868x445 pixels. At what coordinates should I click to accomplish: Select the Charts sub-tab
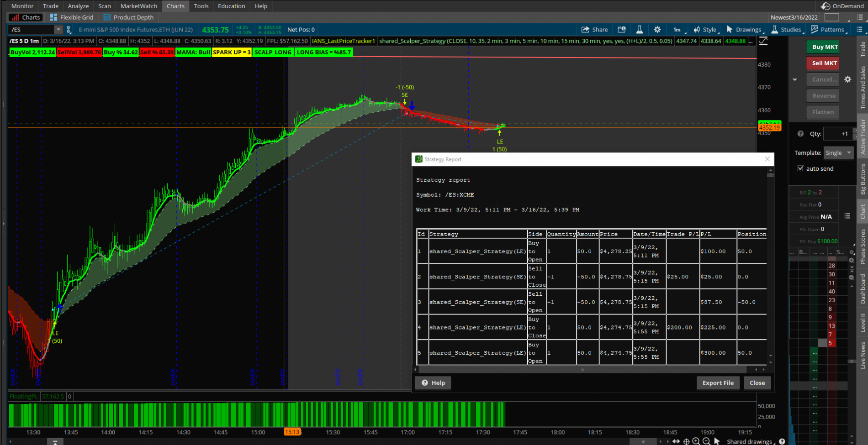click(x=26, y=17)
